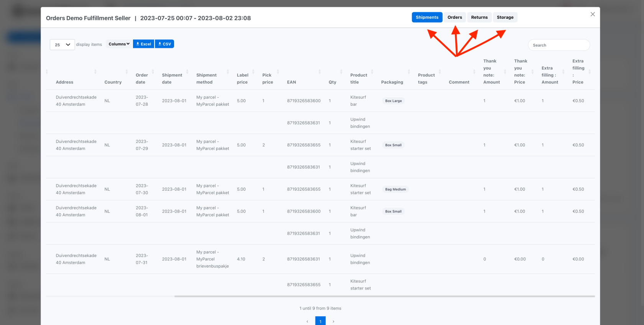644x325 pixels.
Task: Sort by Product title column
Action: click(358, 78)
